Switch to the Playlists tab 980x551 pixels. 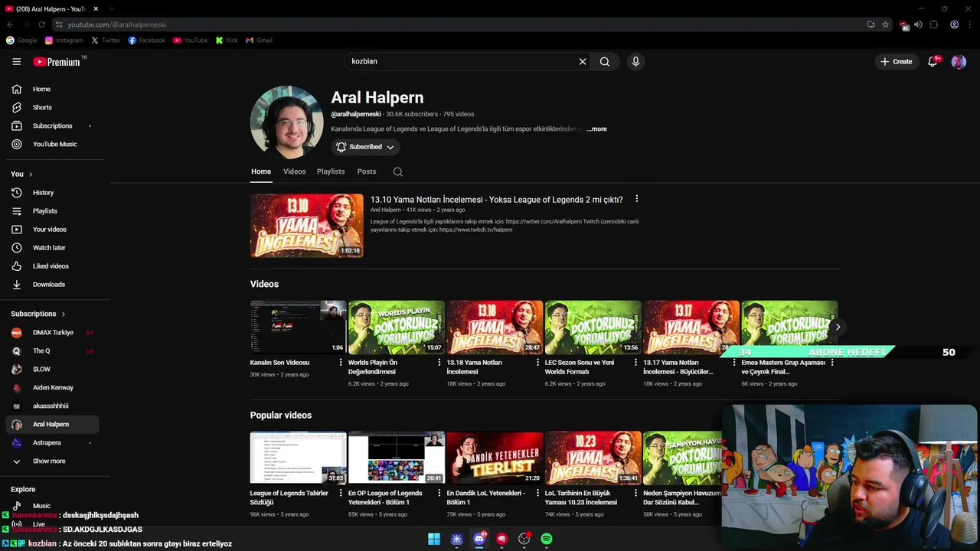coord(331,171)
